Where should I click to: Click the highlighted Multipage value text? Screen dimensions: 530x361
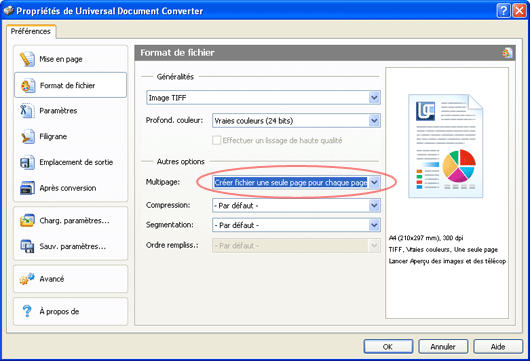(291, 183)
